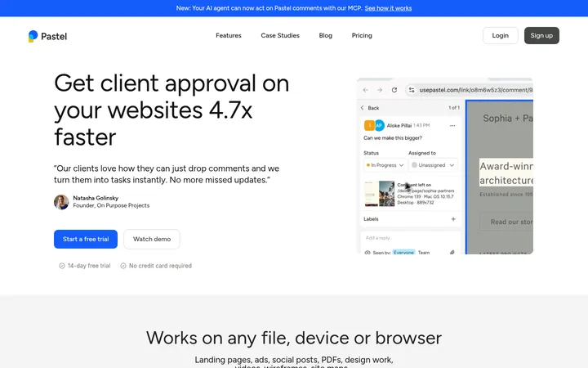Select Everyone in the Seen by toggle

pyautogui.click(x=403, y=253)
